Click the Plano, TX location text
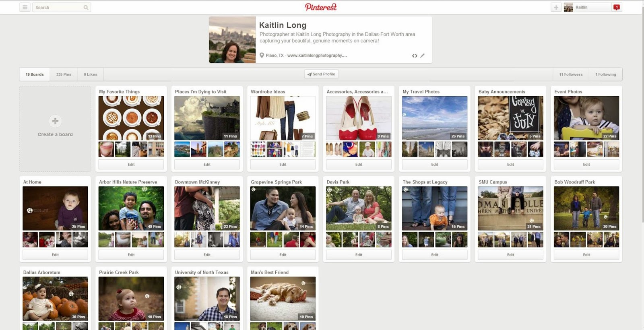Screen dimensions: 644x330 pyautogui.click(x=275, y=56)
